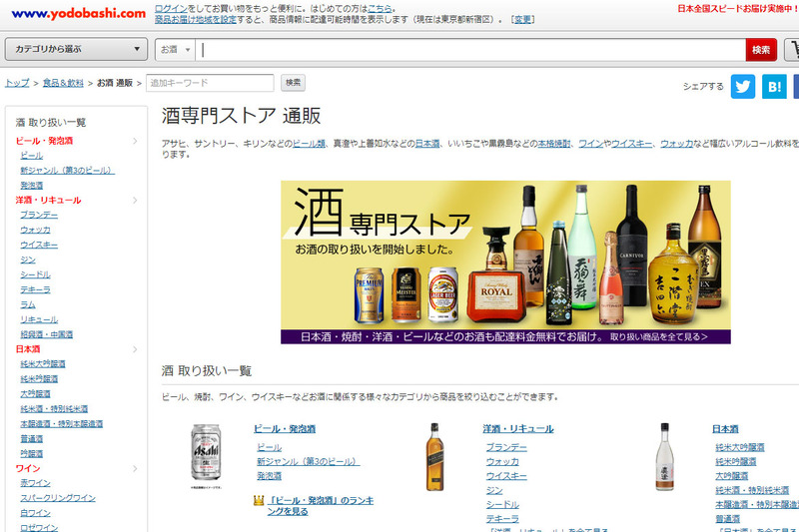Click ウォッカ link in description paragraph
The width and height of the screenshot is (799, 532).
pos(677,144)
